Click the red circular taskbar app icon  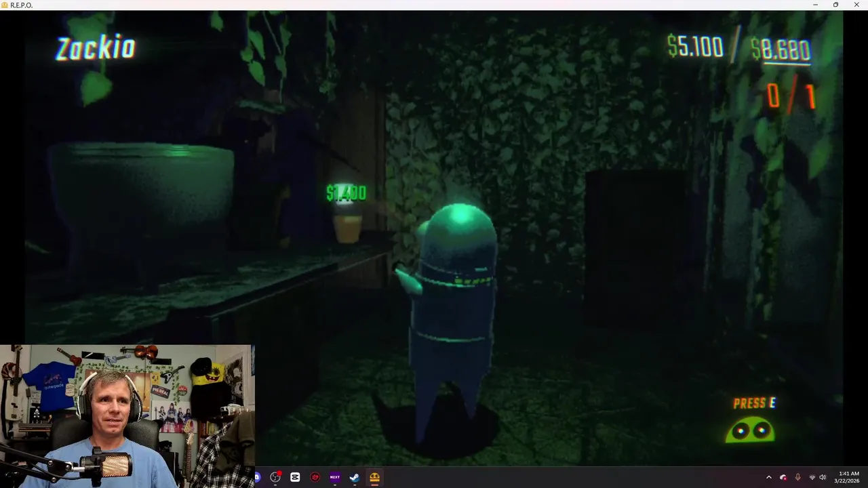[315, 477]
